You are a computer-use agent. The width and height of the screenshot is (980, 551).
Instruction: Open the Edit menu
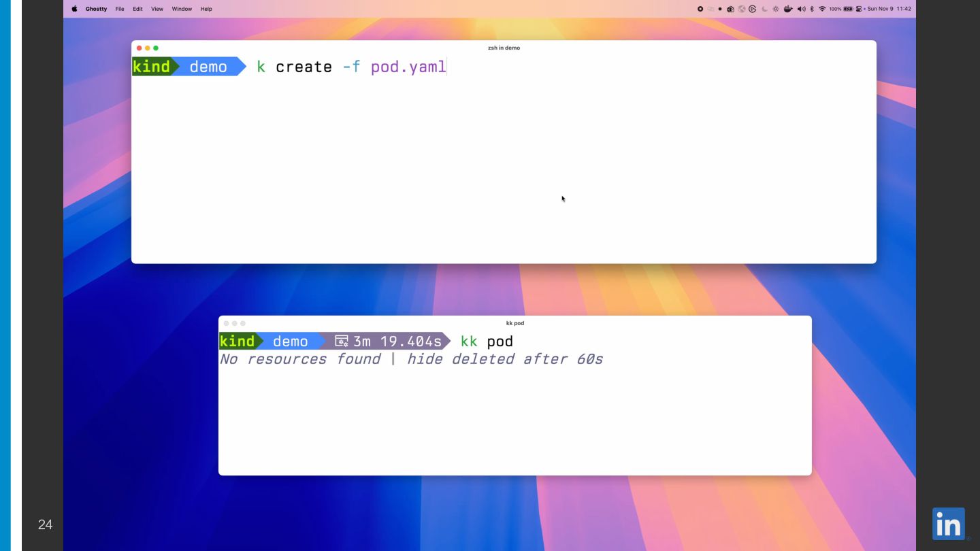[x=137, y=9]
